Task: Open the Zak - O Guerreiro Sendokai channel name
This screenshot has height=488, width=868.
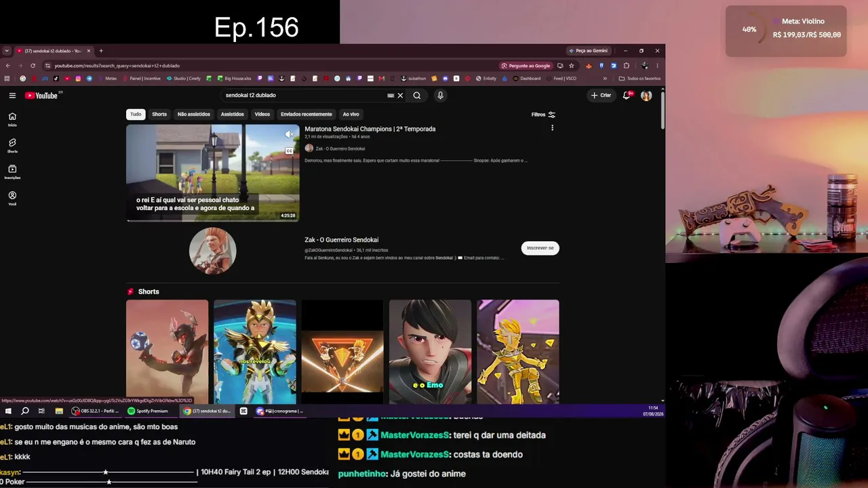Action: tap(342, 240)
